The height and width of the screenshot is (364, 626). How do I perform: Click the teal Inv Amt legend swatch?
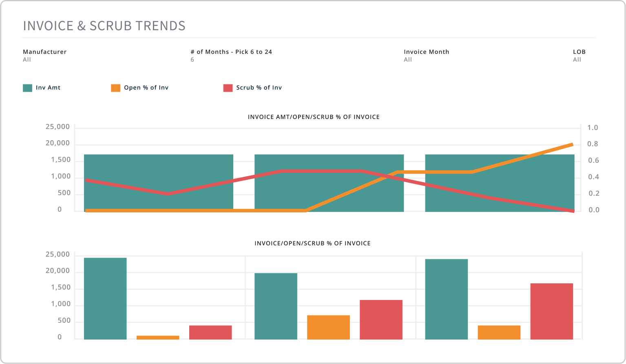coord(27,88)
